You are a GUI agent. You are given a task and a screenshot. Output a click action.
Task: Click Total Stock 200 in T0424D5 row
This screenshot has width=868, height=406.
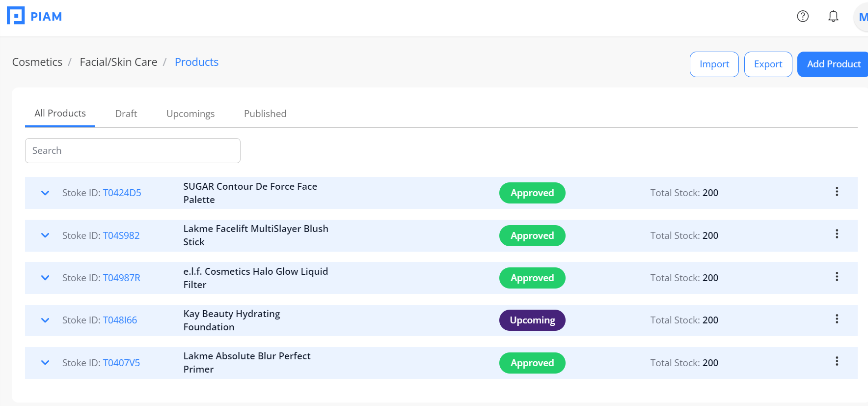click(x=684, y=193)
